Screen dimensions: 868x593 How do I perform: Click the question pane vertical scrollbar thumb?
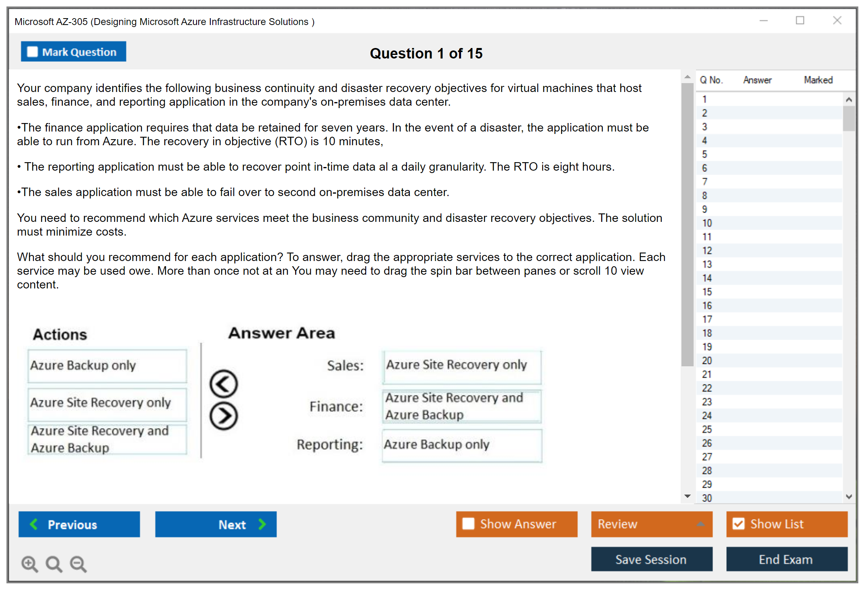click(x=687, y=224)
